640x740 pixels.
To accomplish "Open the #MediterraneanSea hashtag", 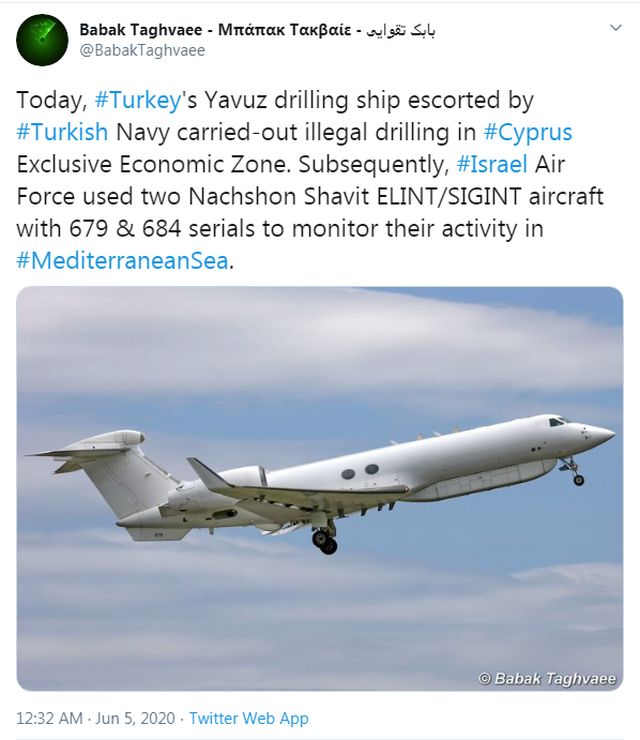I will pyautogui.click(x=122, y=261).
